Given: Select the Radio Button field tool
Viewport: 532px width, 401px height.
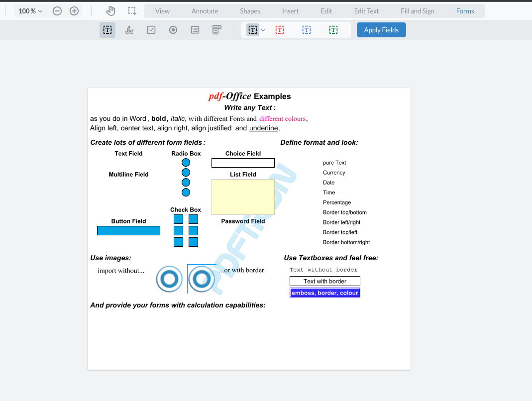Looking at the screenshot, I should [x=173, y=30].
